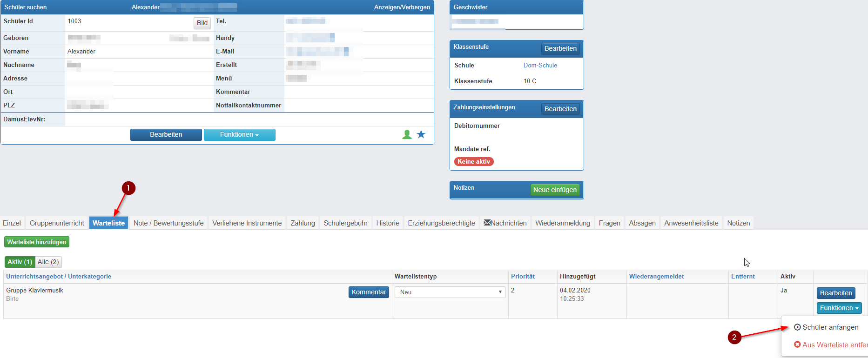Choose Aus Warteliste entfernen menu entry
868x358 pixels.
(x=831, y=345)
